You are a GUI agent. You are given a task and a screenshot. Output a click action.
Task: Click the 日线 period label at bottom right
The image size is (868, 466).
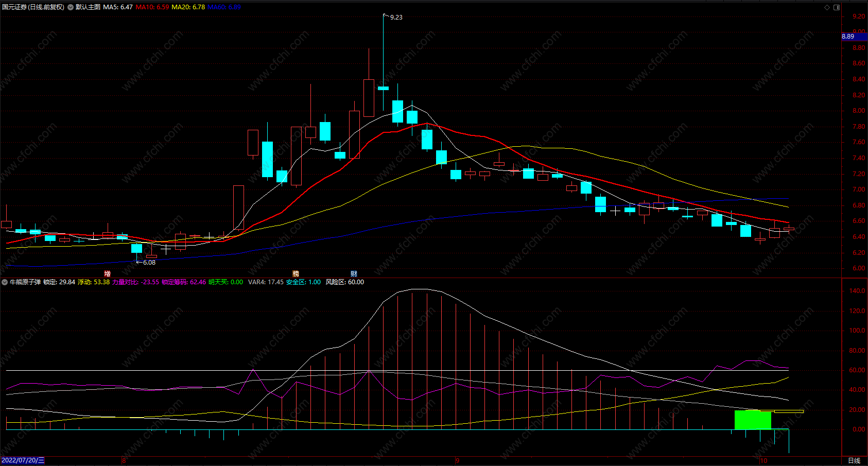[x=854, y=460]
